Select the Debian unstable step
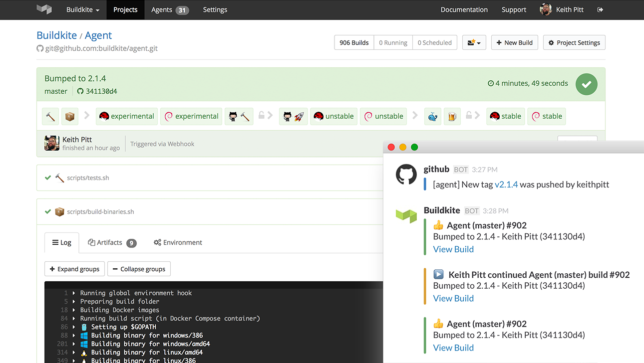 [x=383, y=116]
